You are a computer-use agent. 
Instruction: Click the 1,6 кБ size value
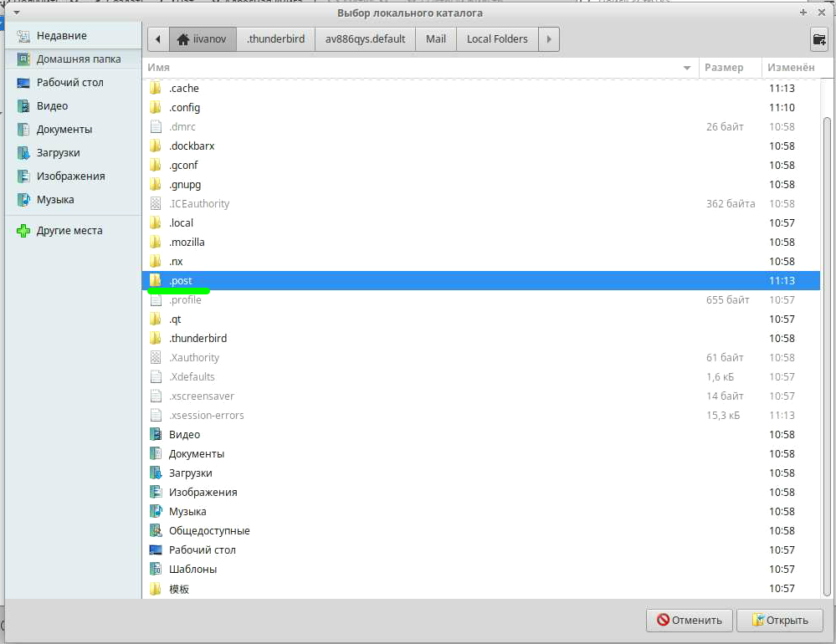click(720, 376)
